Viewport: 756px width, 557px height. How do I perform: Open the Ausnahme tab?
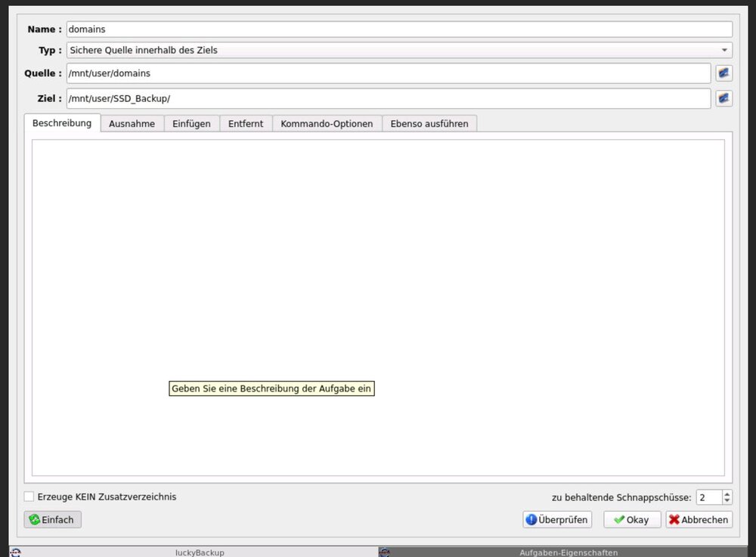pos(132,124)
